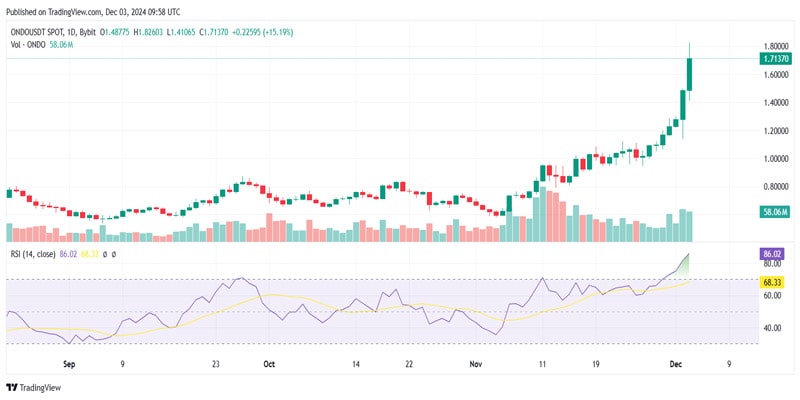Click the 60.00 RSI axis label
This screenshot has width=800, height=400.
point(771,295)
